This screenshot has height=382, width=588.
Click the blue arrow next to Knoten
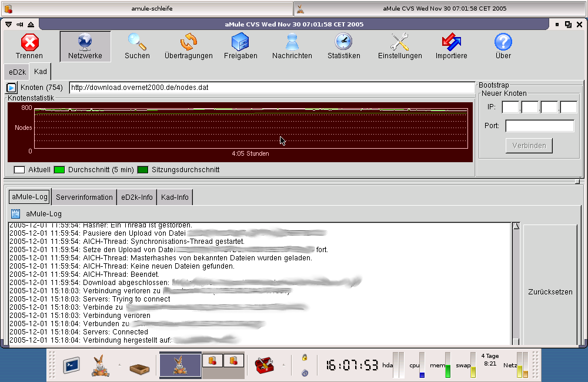click(x=12, y=88)
